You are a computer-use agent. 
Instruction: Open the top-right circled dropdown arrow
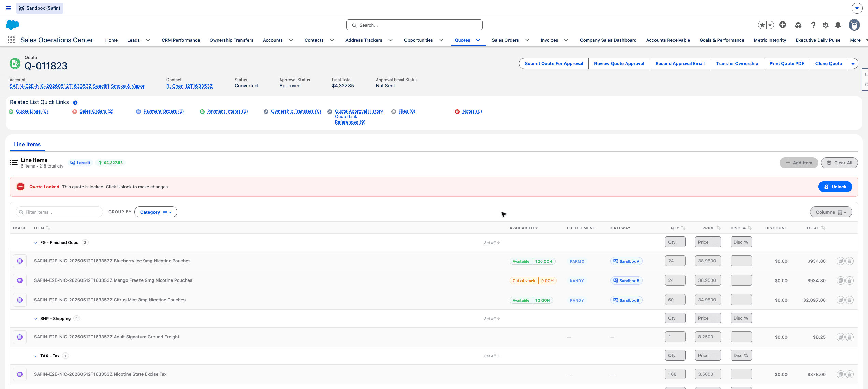857,8
